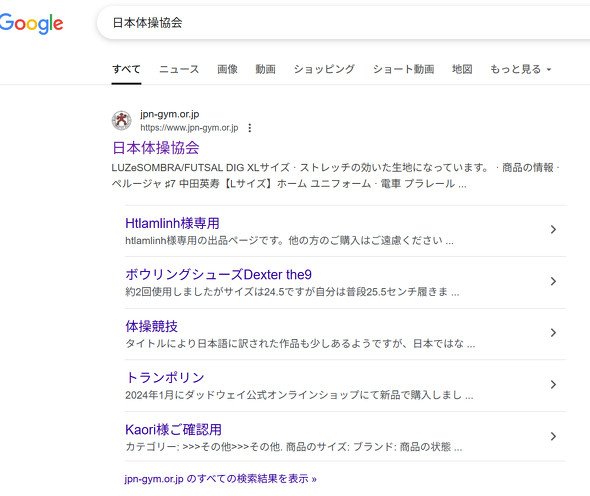Click the jpn-gym.or.jp site favicon
The height and width of the screenshot is (496, 590).
[x=122, y=120]
